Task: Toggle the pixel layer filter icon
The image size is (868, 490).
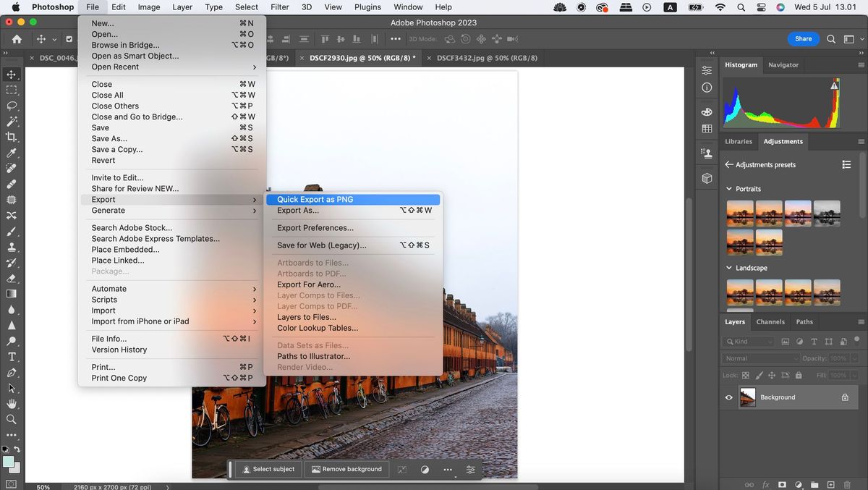Action: 786,342
